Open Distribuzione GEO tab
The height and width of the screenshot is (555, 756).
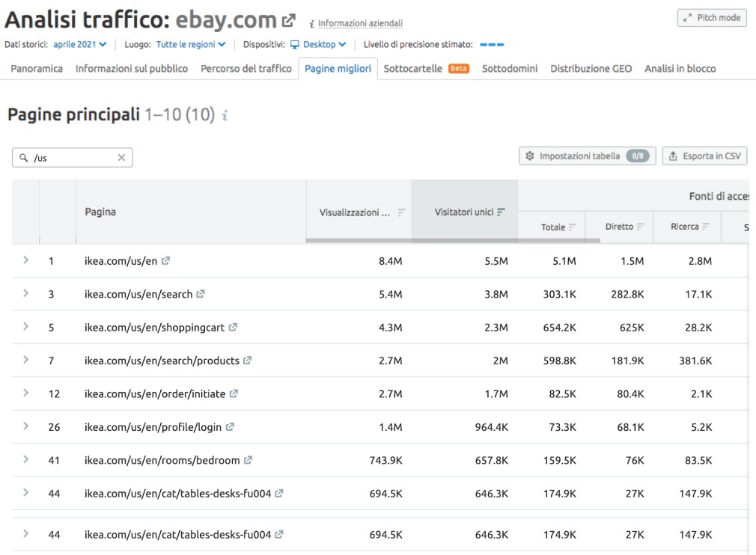click(591, 69)
